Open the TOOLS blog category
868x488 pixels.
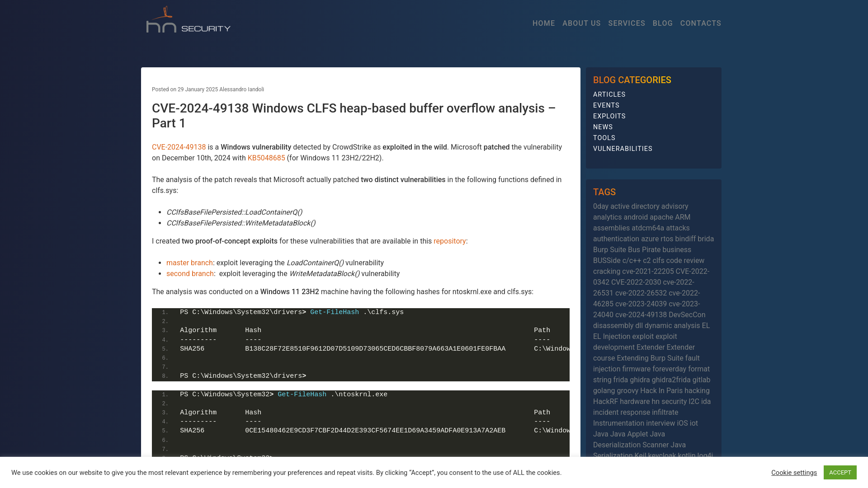coord(604,138)
